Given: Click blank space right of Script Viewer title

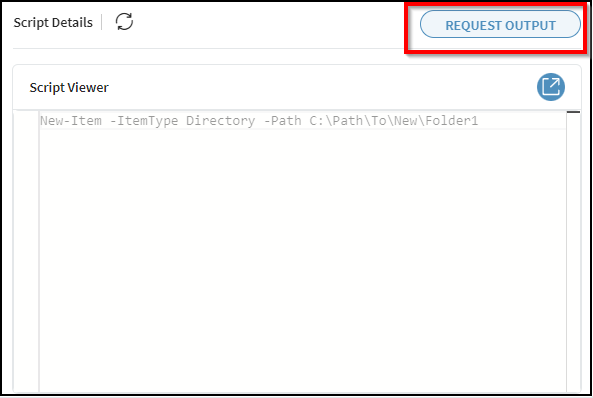Looking at the screenshot, I should pyautogui.click(x=321, y=87).
